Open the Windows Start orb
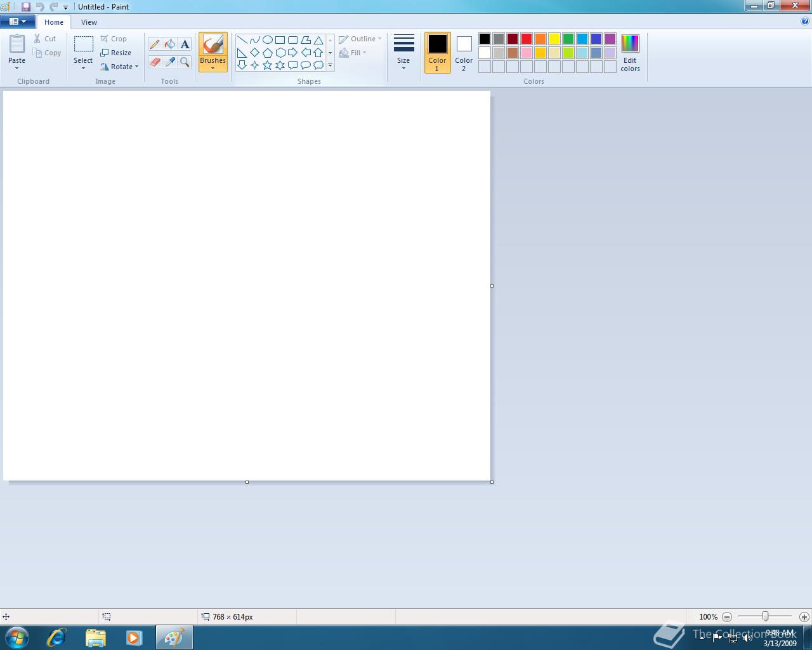The image size is (812, 650). 17,637
